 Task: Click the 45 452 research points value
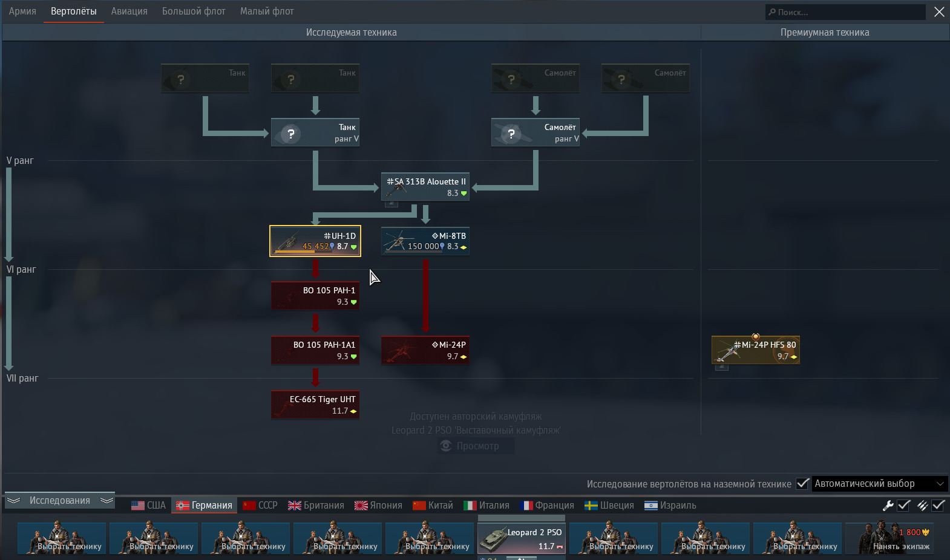(x=315, y=247)
